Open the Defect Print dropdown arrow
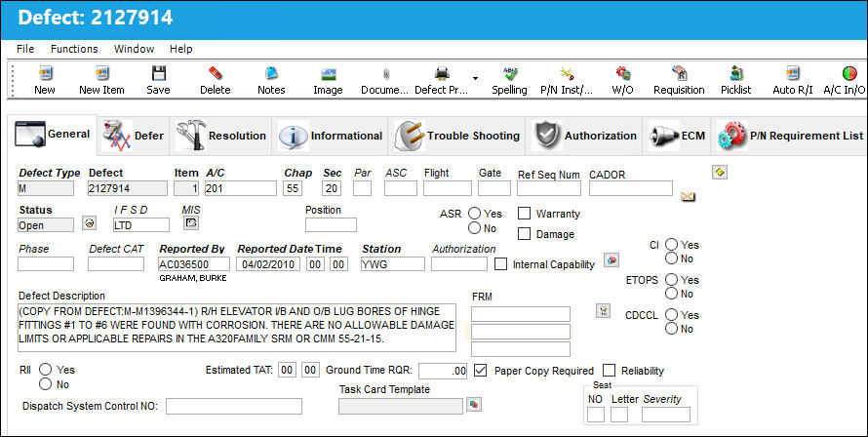Image resolution: width=868 pixels, height=437 pixels. tap(475, 79)
